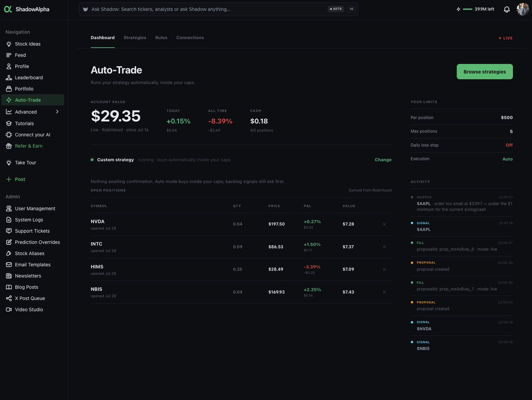Click the Email Templates envelope icon
The width and height of the screenshot is (532, 400).
click(x=9, y=264)
